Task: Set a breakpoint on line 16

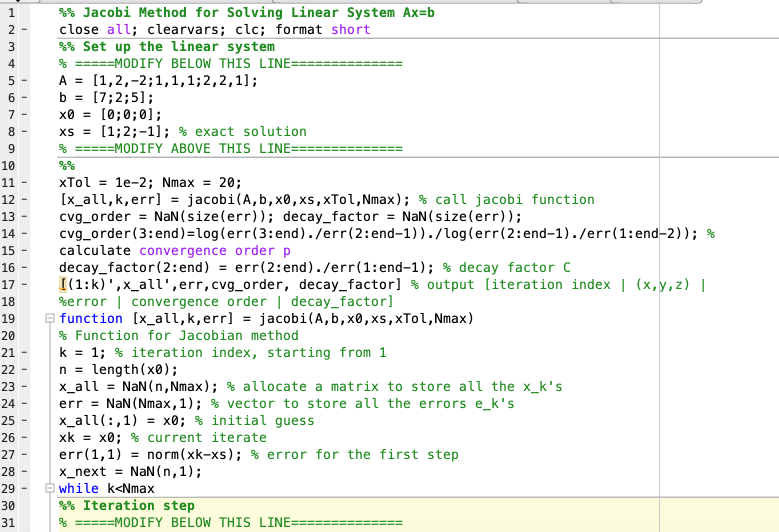Action: pyautogui.click(x=23, y=267)
